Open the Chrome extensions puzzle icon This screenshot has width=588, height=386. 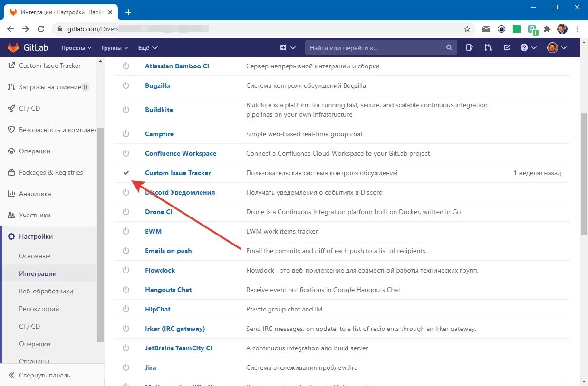tap(547, 29)
